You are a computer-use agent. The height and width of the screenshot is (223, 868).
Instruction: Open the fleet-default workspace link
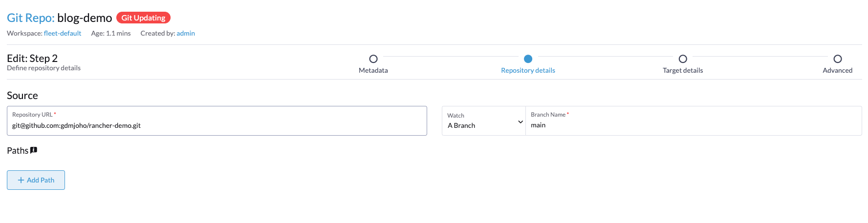(x=63, y=33)
